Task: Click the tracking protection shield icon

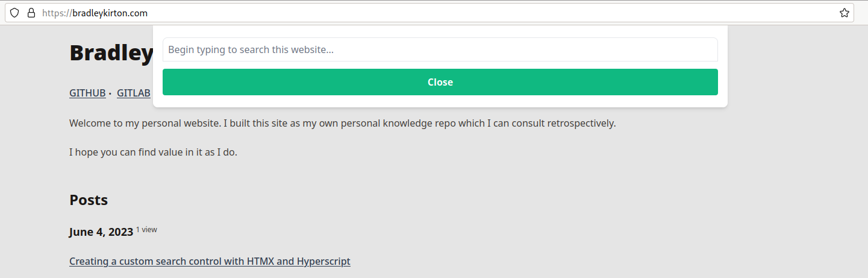Action: point(15,13)
